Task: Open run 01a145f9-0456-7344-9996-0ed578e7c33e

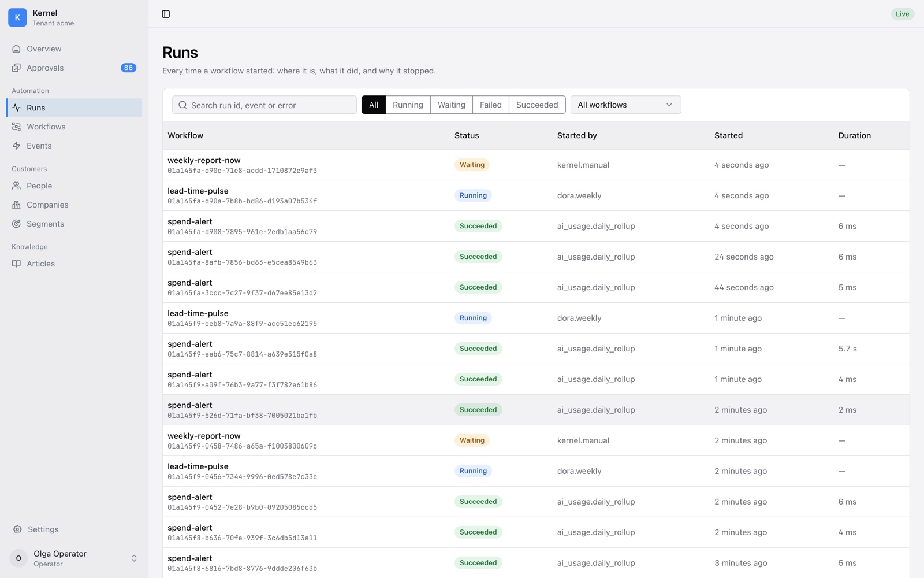Action: [x=536, y=471]
